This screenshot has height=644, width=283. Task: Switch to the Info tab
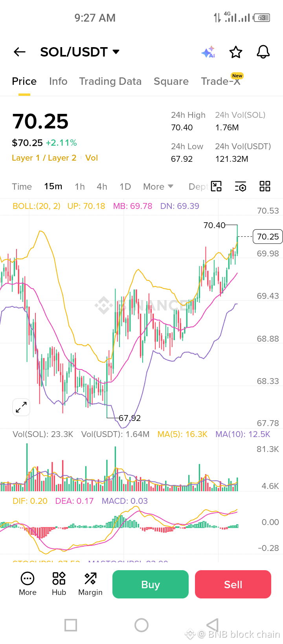coord(58,81)
